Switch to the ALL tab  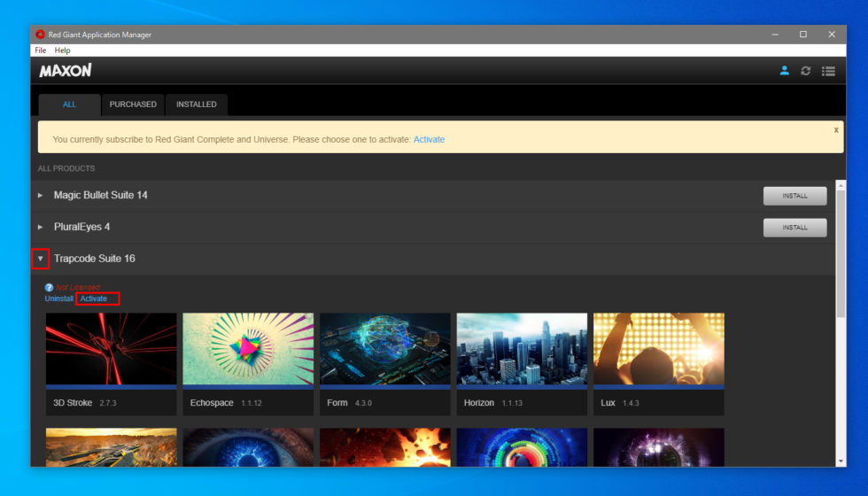(69, 105)
